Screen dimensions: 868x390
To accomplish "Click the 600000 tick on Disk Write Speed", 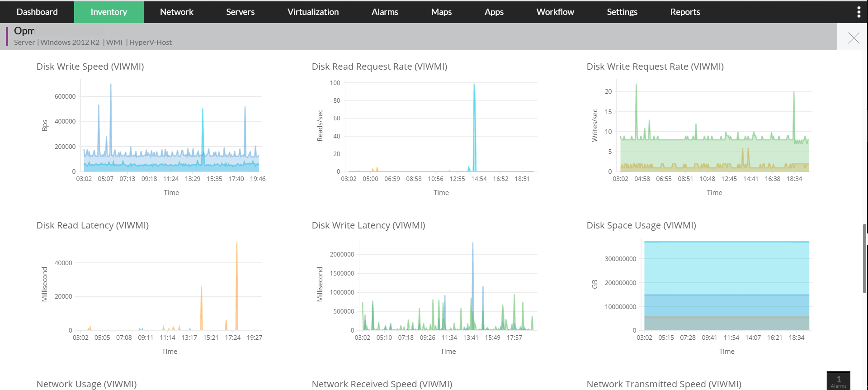I will (x=65, y=96).
